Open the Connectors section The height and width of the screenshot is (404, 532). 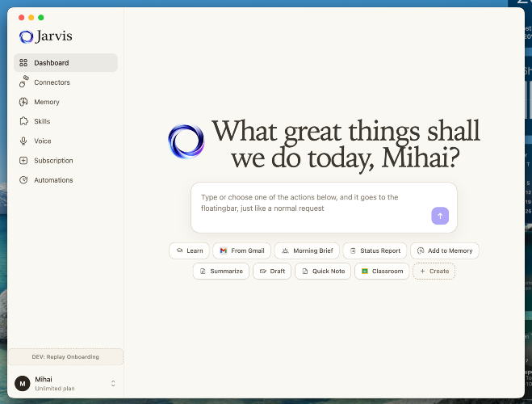point(66,82)
